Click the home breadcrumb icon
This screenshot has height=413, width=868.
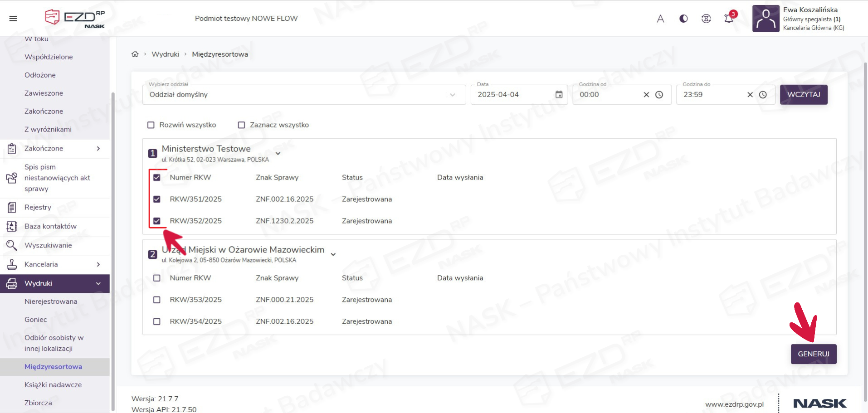(x=135, y=54)
